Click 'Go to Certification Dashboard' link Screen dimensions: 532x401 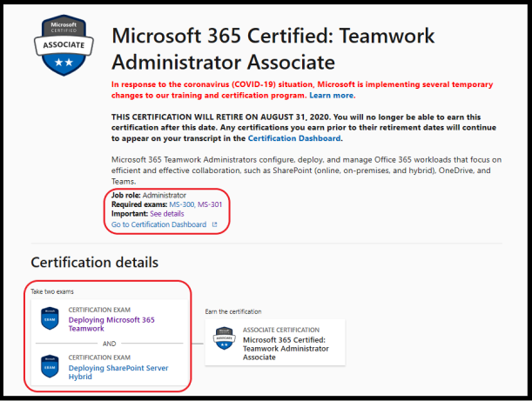coord(158,224)
